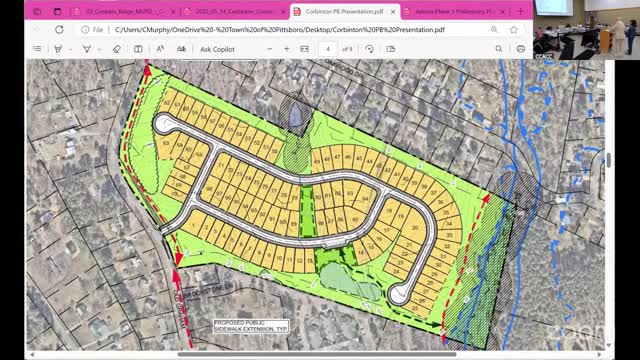
Task: Select the PDF erase tool
Action: pyautogui.click(x=117, y=49)
